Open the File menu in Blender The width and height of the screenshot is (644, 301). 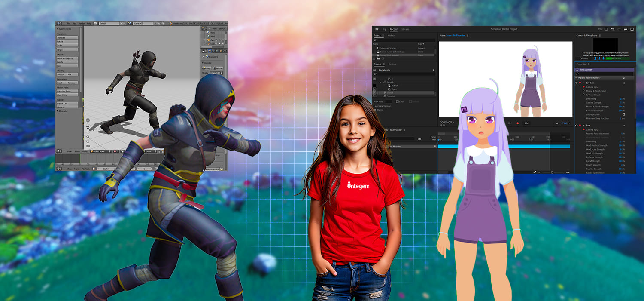68,23
